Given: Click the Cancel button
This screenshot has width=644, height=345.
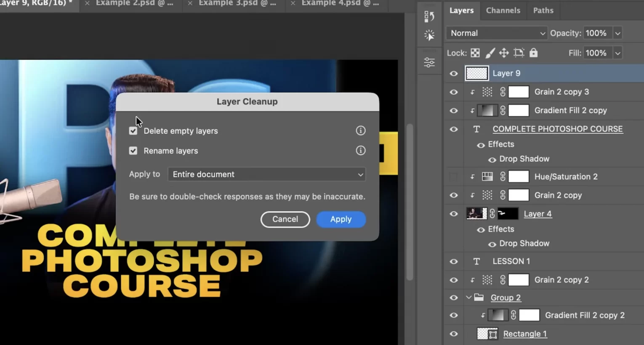Looking at the screenshot, I should pyautogui.click(x=285, y=219).
